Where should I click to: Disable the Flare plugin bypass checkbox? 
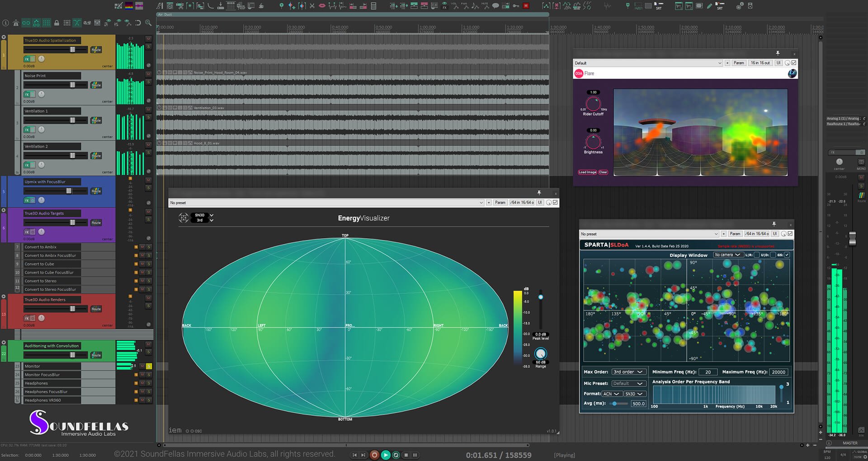794,63
